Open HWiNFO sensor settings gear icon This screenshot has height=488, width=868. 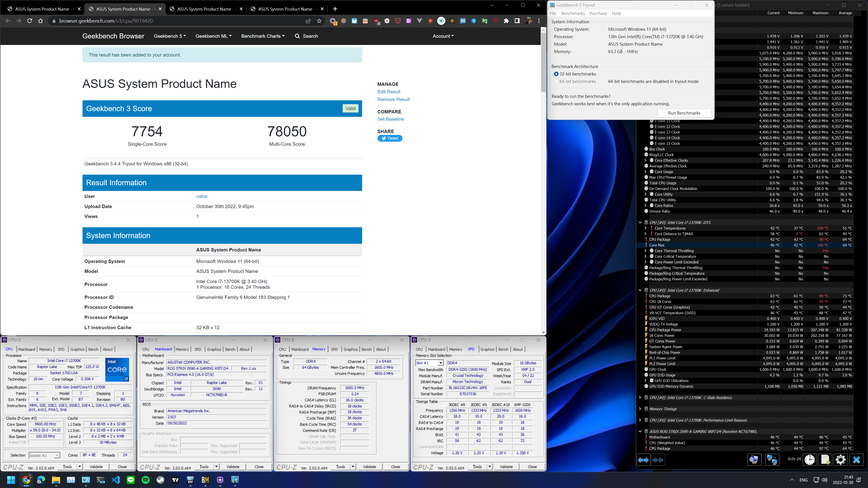pos(840,460)
